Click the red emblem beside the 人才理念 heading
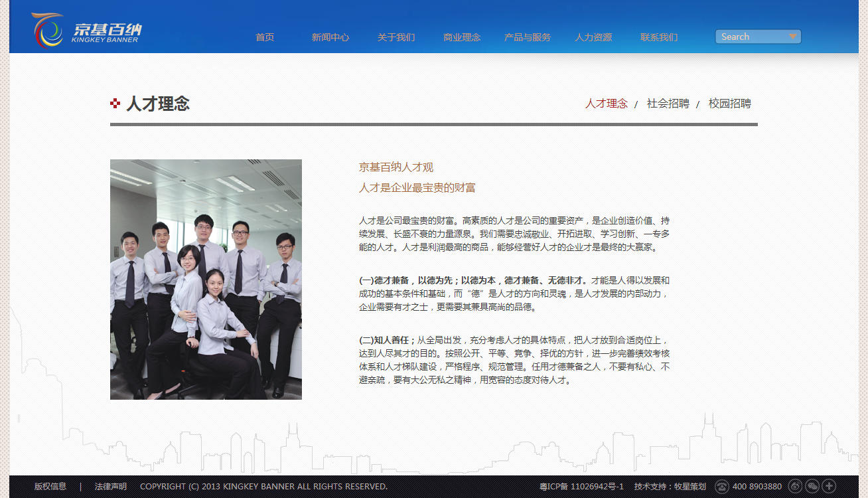 click(114, 103)
